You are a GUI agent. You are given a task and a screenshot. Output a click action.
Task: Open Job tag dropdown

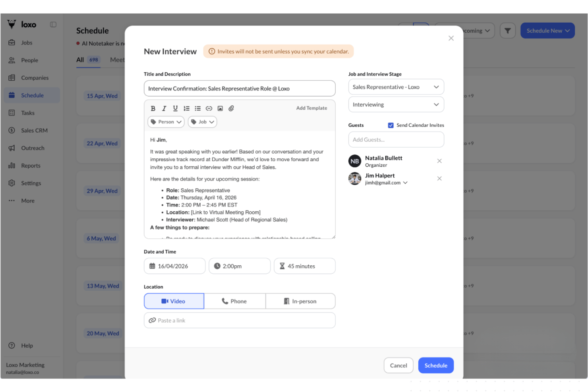click(x=203, y=122)
